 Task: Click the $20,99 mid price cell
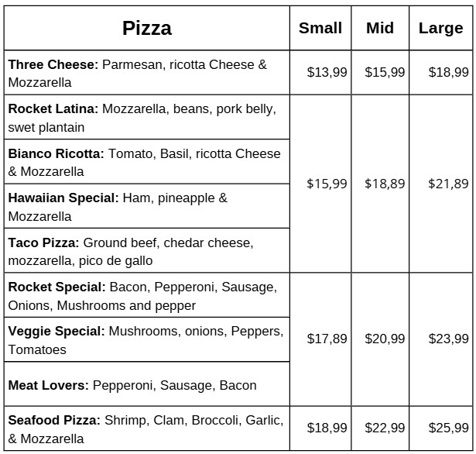[385, 339]
